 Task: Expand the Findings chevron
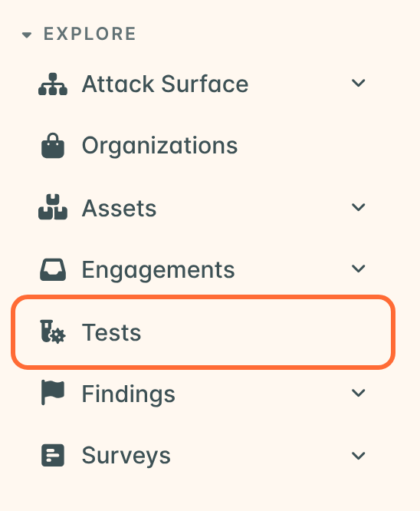(x=359, y=393)
